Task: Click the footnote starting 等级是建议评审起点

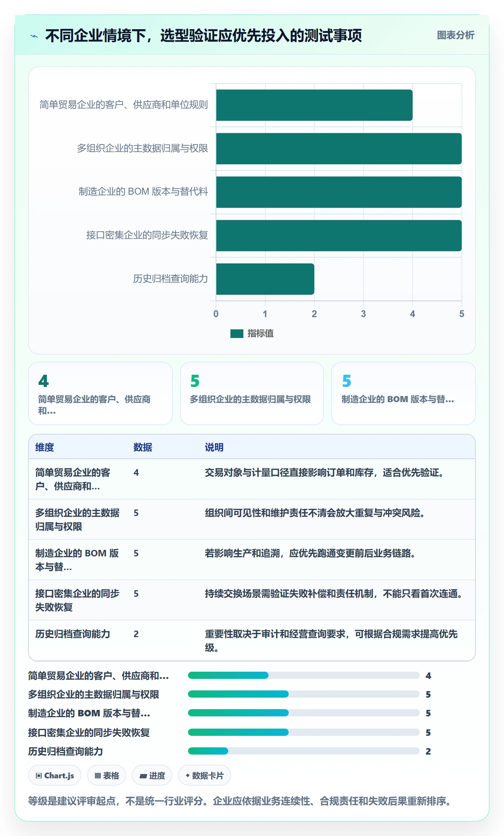Action: [x=240, y=801]
